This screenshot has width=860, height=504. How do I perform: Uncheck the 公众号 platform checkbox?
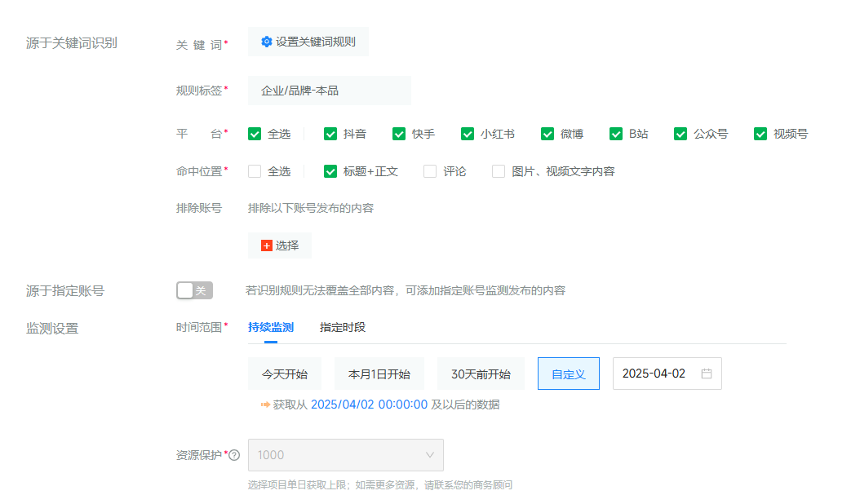[680, 134]
